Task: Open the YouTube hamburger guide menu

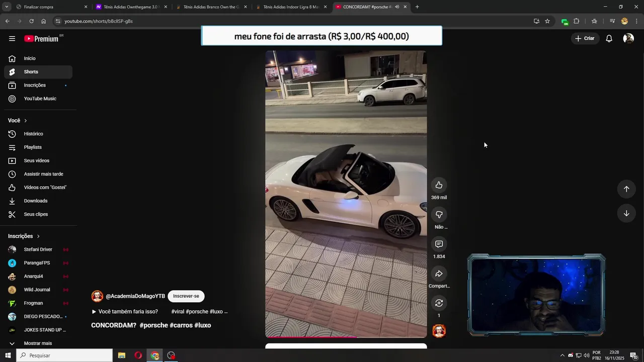Action: [x=12, y=39]
